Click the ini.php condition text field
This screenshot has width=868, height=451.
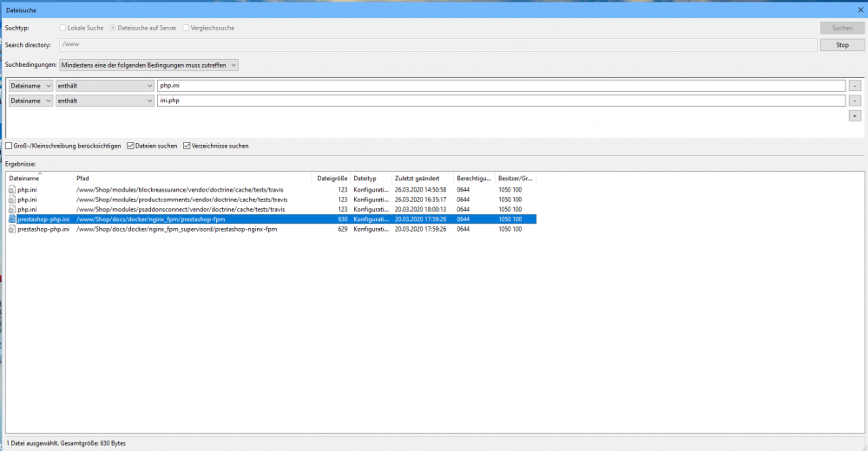coord(501,101)
